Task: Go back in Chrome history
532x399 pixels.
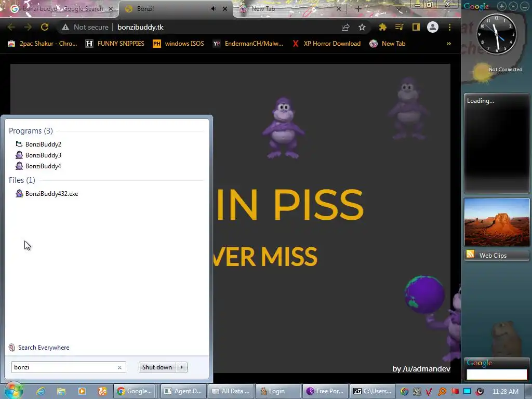Action: pyautogui.click(x=11, y=27)
